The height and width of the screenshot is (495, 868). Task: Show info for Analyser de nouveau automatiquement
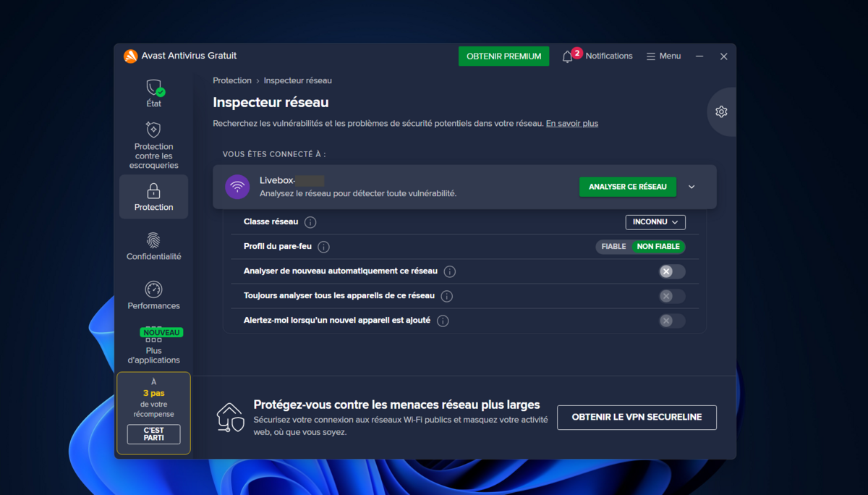click(449, 271)
